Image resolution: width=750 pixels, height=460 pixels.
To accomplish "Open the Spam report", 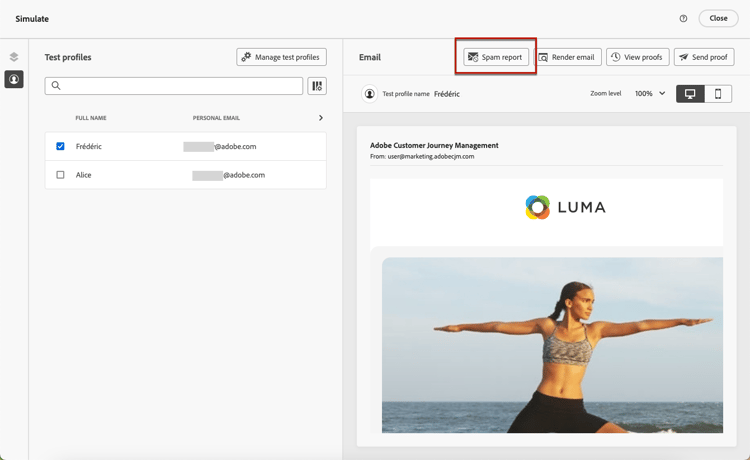I will click(496, 57).
